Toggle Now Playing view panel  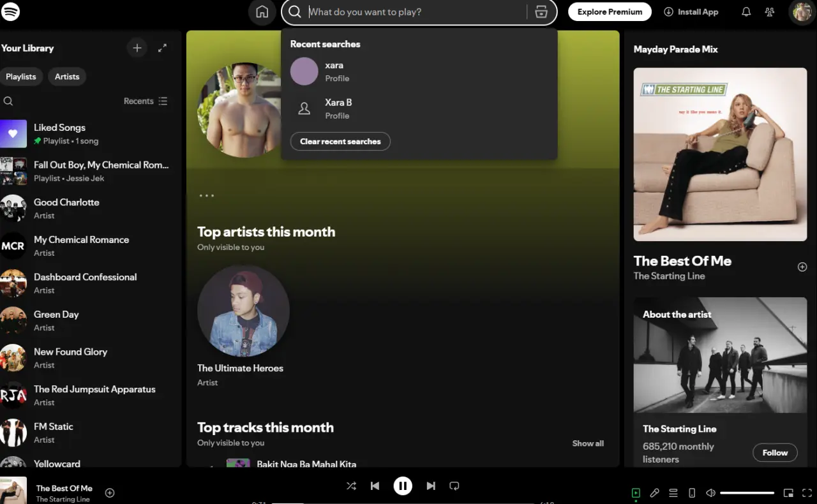click(636, 493)
